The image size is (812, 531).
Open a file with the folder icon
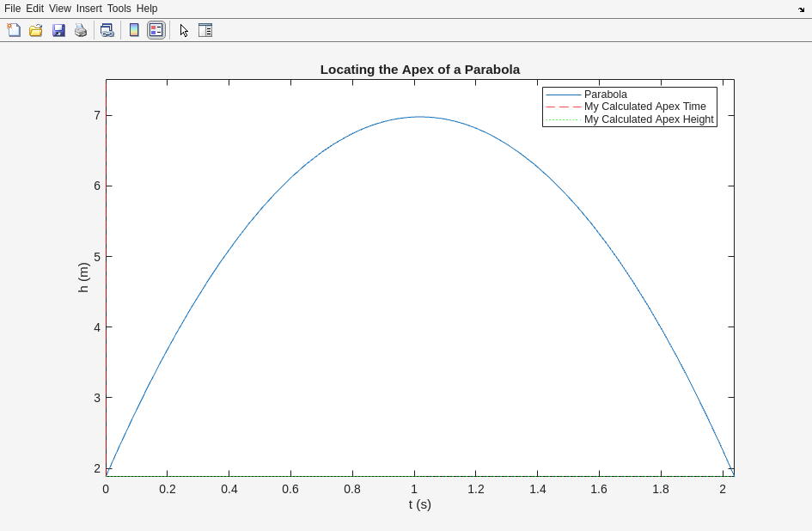click(36, 30)
